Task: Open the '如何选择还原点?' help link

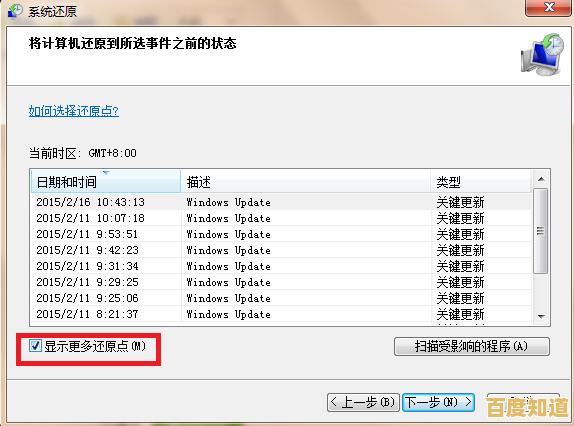Action: coord(74,111)
